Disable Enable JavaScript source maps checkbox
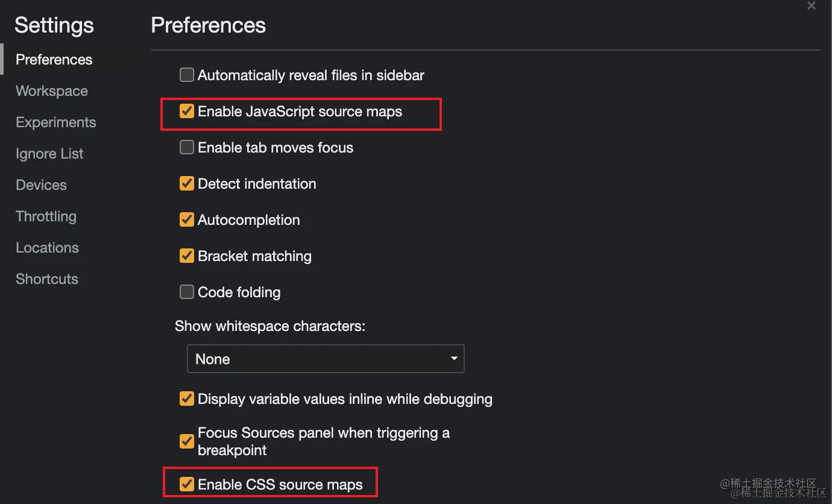Image resolution: width=832 pixels, height=504 pixels. pyautogui.click(x=187, y=112)
